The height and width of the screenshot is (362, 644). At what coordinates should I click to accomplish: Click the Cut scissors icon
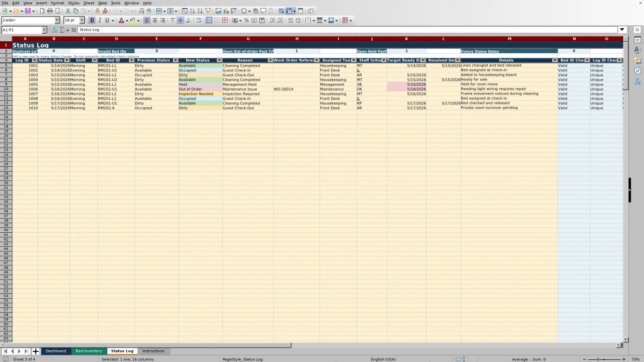[68, 11]
